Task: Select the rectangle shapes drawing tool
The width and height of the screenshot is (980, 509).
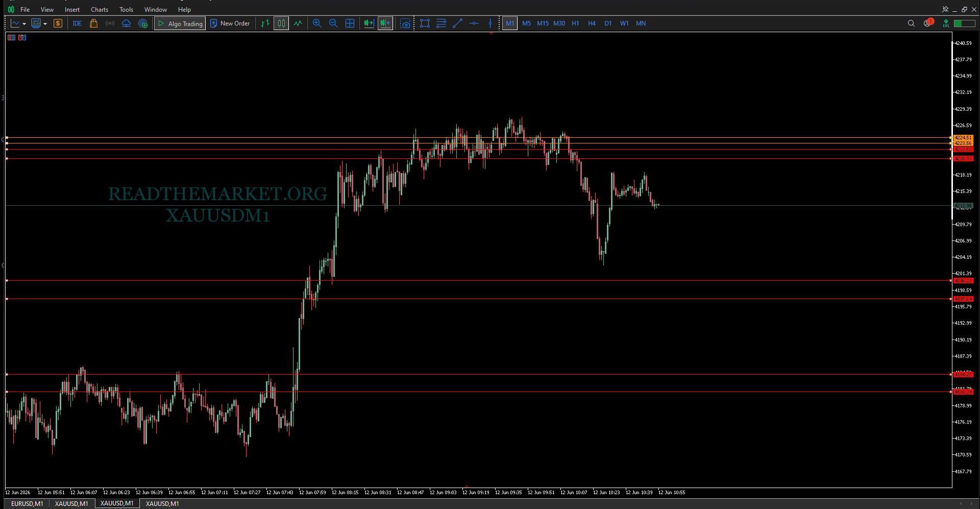Action: 425,23
